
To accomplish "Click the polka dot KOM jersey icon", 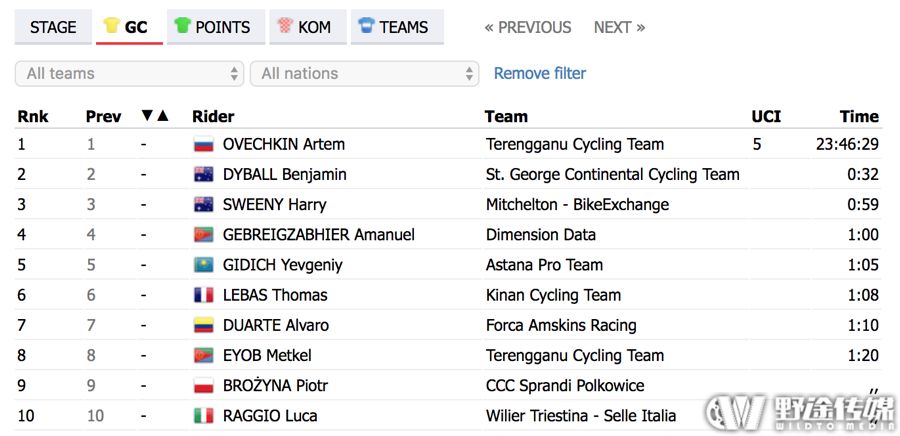I will [285, 26].
